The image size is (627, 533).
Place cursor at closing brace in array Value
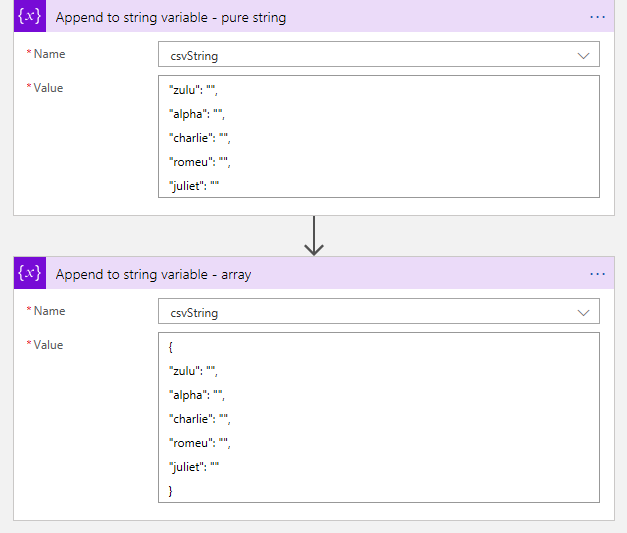(171, 491)
